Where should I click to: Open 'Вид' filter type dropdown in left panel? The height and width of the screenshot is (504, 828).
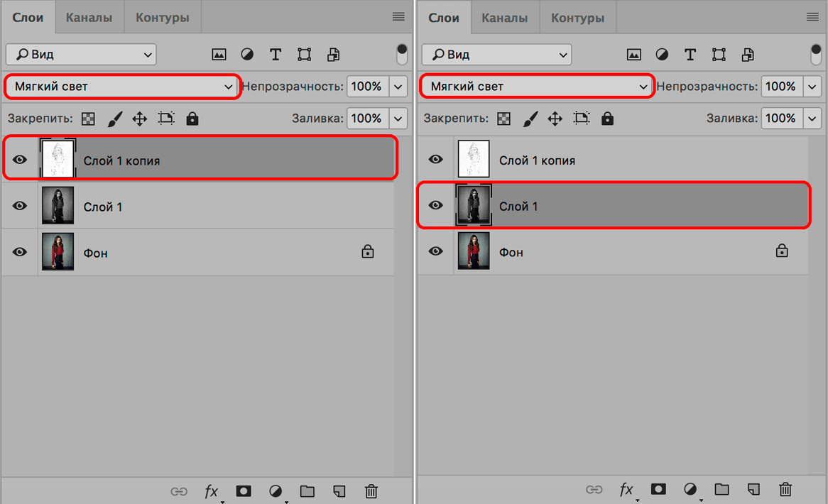pyautogui.click(x=81, y=55)
